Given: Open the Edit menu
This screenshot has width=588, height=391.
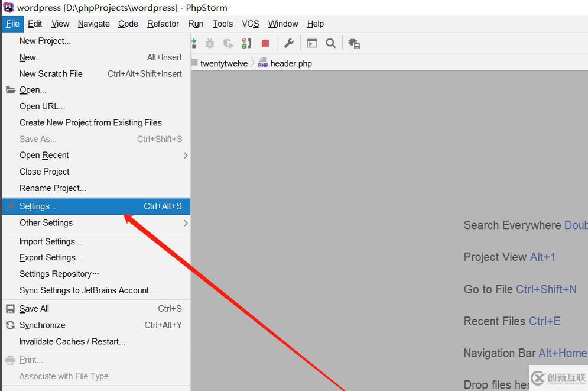Looking at the screenshot, I should coord(35,24).
